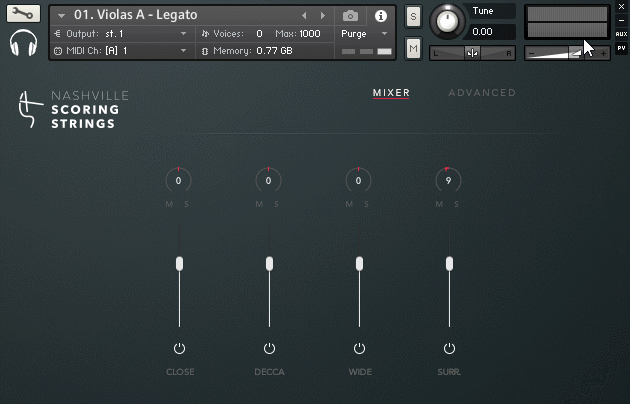
Task: Click the SURR. pan knob showing 9
Action: (x=448, y=181)
